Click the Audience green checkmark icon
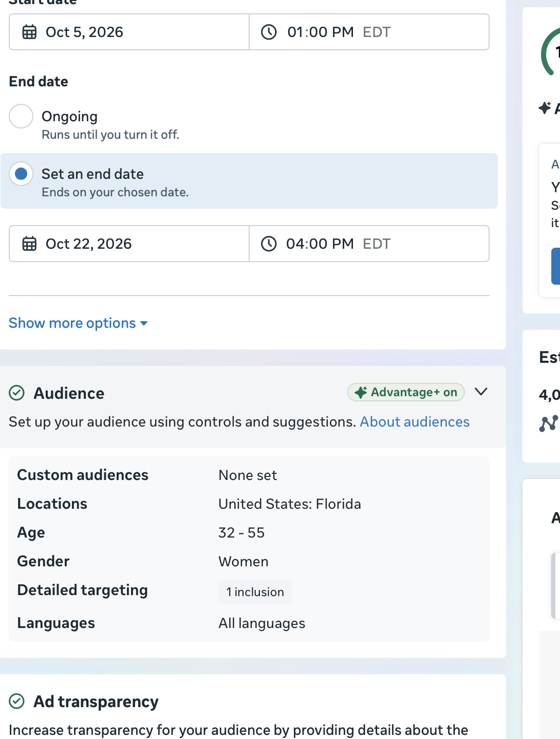The width and height of the screenshot is (560, 739). pyautogui.click(x=17, y=393)
